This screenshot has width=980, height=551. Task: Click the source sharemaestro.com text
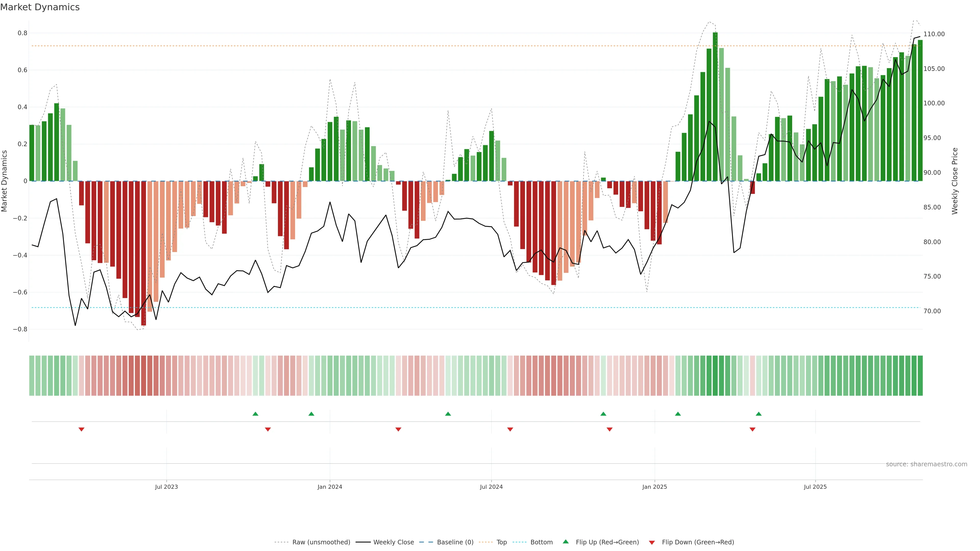tap(926, 464)
